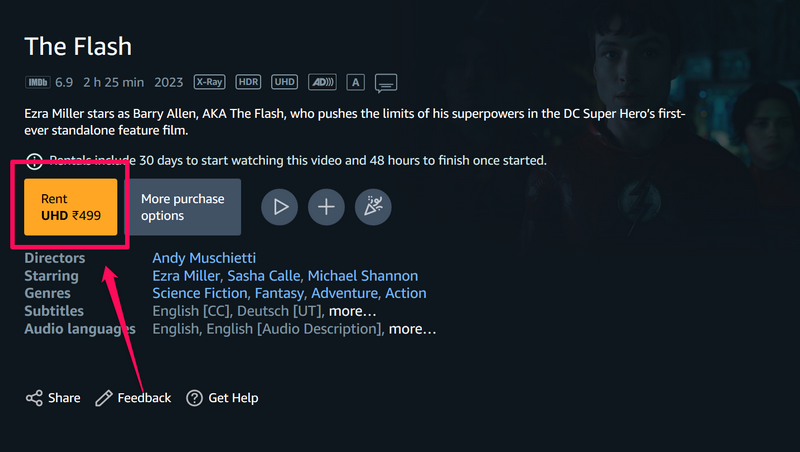
Task: Rent The Flash in UHD for ₹499
Action: point(71,207)
